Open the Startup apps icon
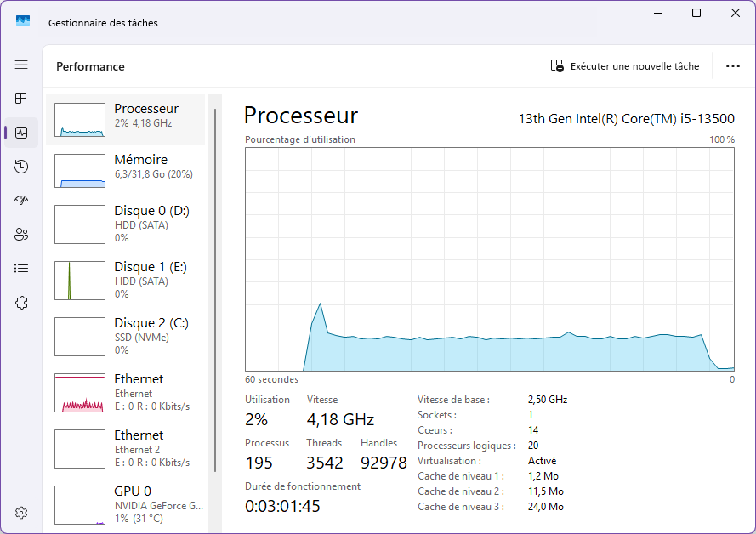This screenshot has width=756, height=534. point(21,201)
